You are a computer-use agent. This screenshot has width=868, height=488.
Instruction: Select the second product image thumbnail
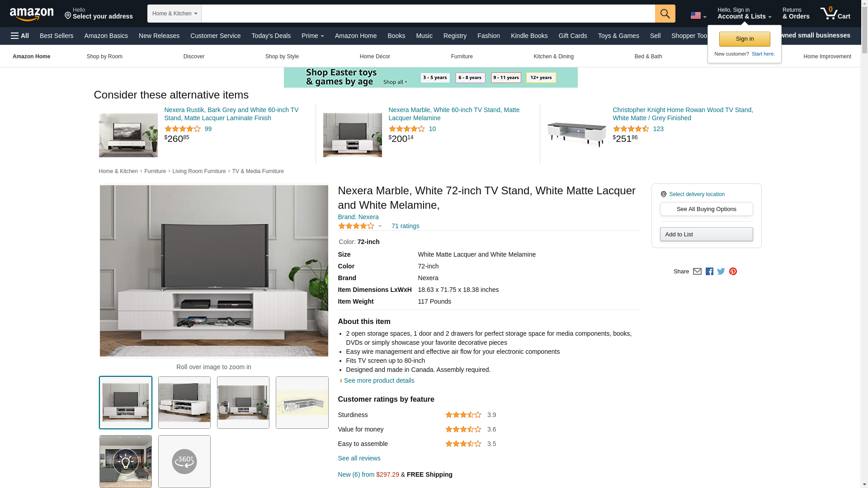pos(184,403)
